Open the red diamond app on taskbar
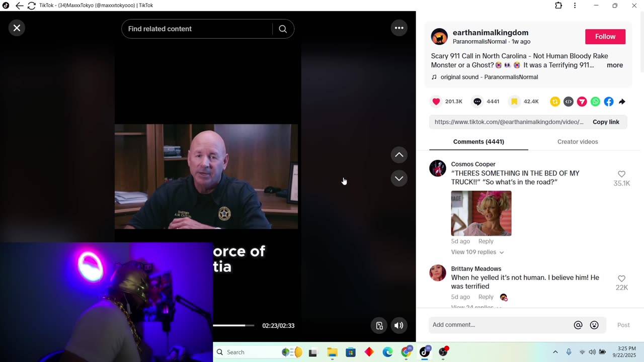This screenshot has height=362, width=644. click(369, 352)
